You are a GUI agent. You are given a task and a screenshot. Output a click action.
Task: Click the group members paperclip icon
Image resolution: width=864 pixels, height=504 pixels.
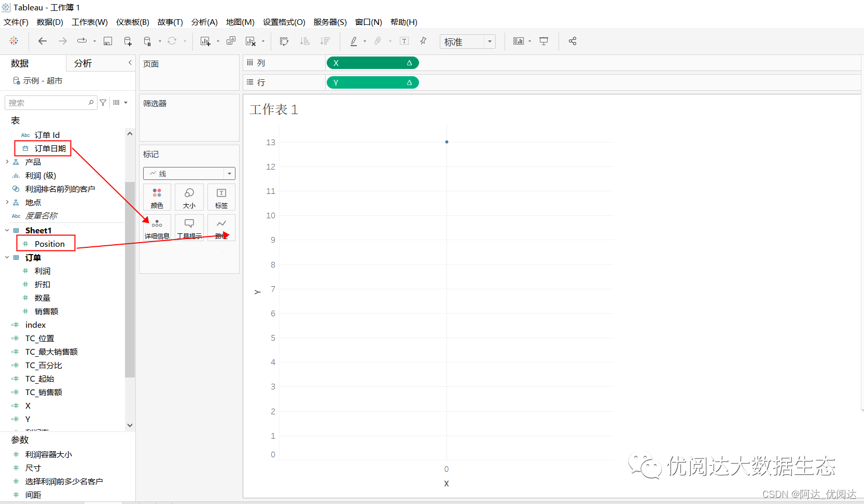coord(378,41)
